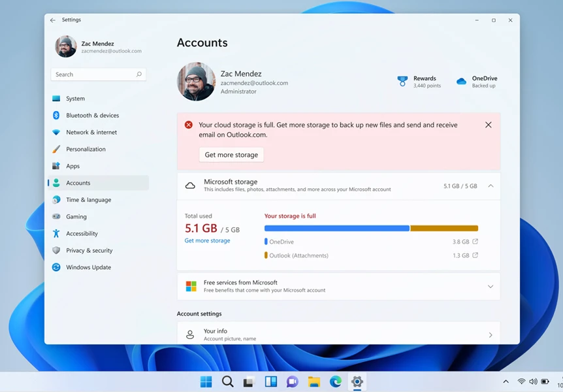
Task: Click the Settings gear on the taskbar
Action: 357,382
